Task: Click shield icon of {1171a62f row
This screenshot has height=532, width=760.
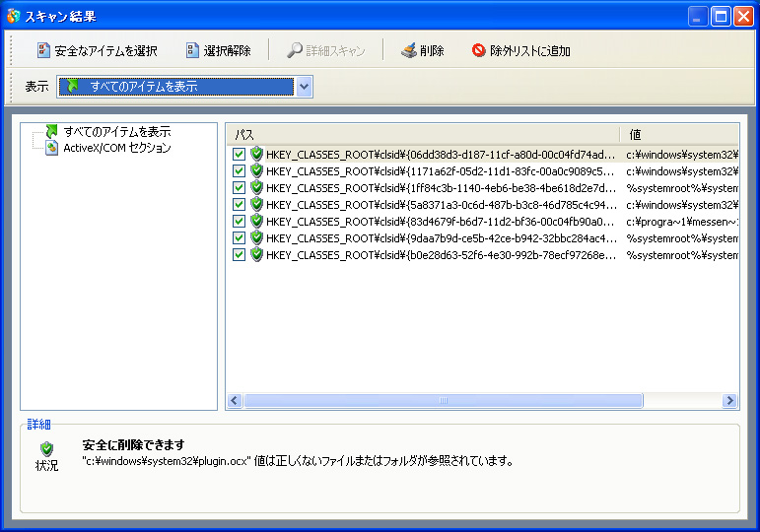Action: click(x=257, y=170)
